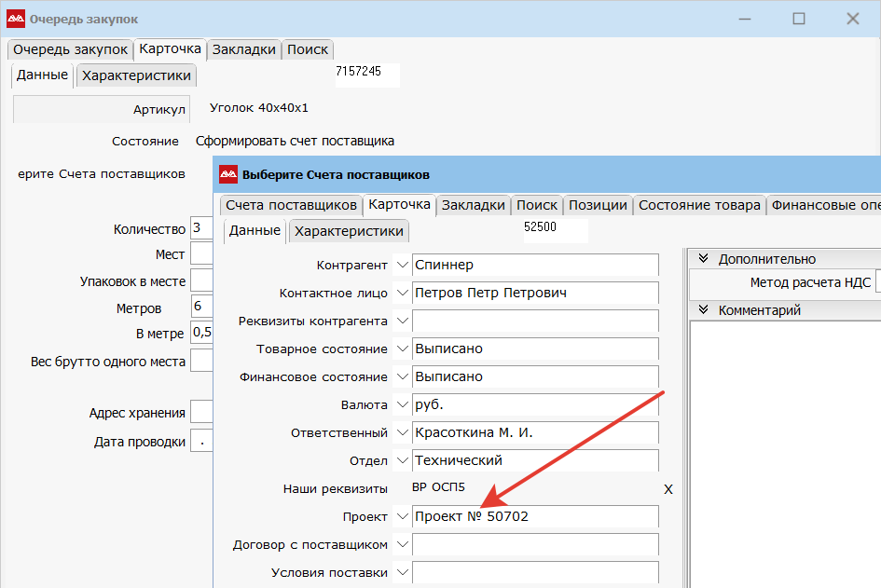Image resolution: width=881 pixels, height=588 pixels.
Task: Click the Товарное состояние field showing Выписано
Action: tap(535, 349)
